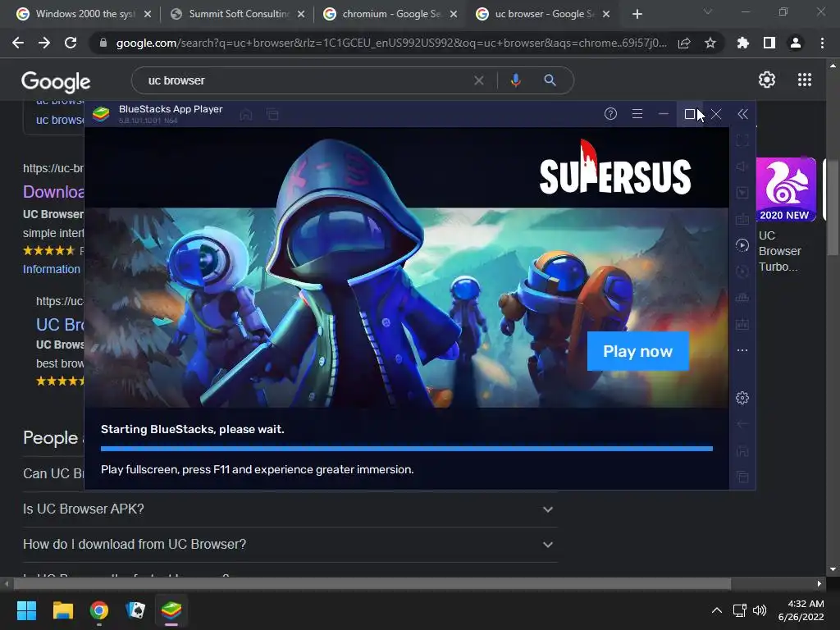Click BlueStacks recent apps sidebar icon
This screenshot has width=840, height=630.
point(742,477)
